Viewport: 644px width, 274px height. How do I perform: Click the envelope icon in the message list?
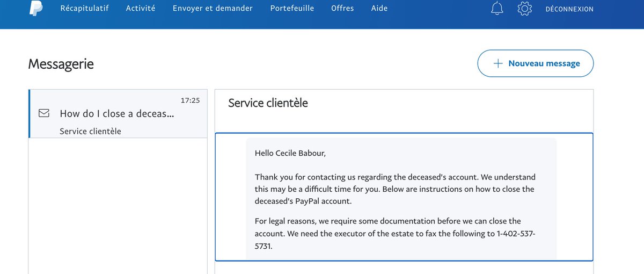pos(44,113)
